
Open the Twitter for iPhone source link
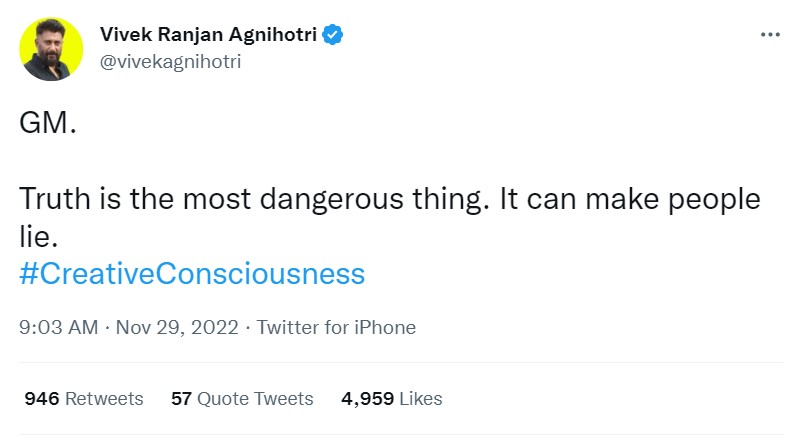tap(336, 327)
